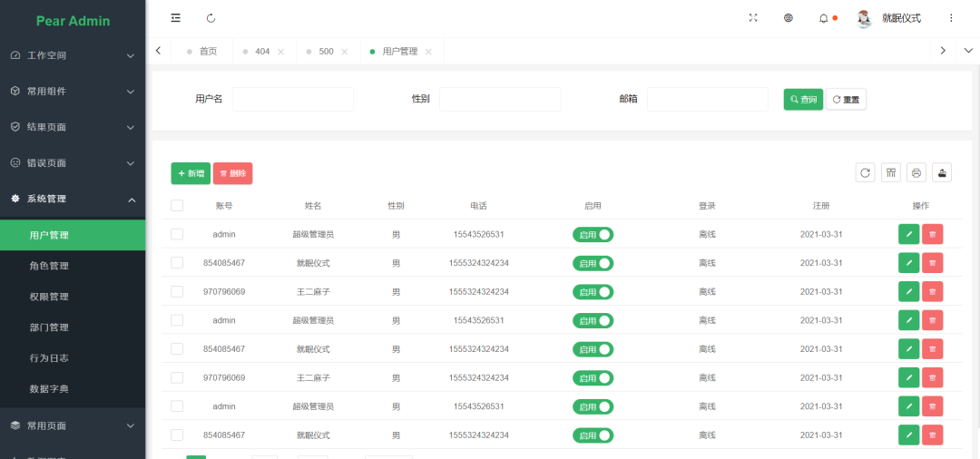The height and width of the screenshot is (459, 980).
Task: Click the export icon above the table
Action: (942, 172)
